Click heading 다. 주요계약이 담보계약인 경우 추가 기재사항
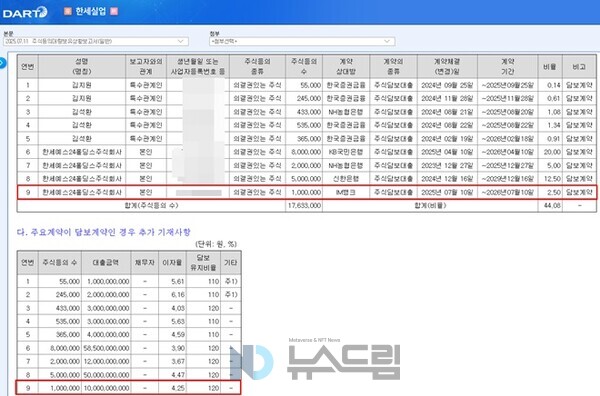The image size is (600, 396). click(x=104, y=232)
